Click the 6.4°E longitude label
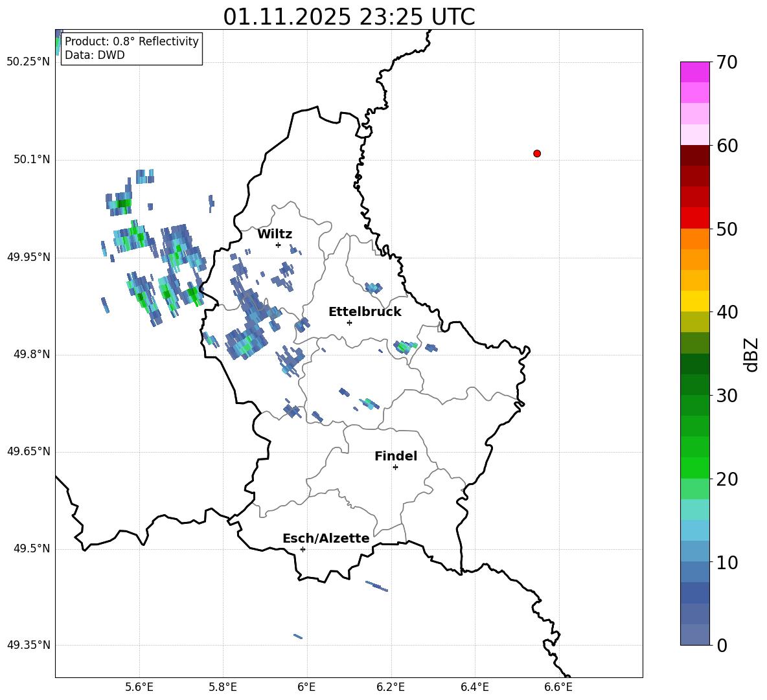767x700 pixels. pyautogui.click(x=474, y=687)
